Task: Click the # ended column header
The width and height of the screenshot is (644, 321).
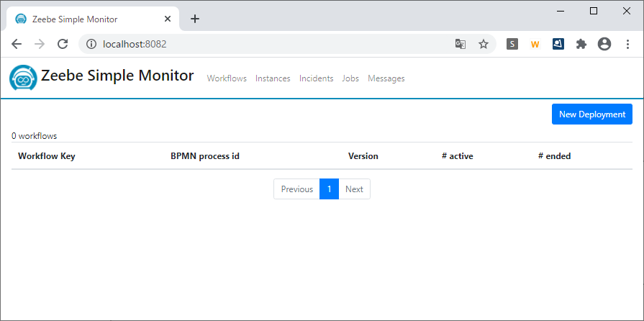Action: pyautogui.click(x=554, y=156)
